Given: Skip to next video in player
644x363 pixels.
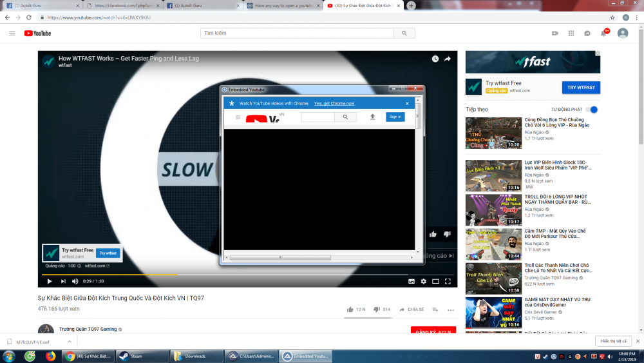Looking at the screenshot, I should [x=63, y=281].
